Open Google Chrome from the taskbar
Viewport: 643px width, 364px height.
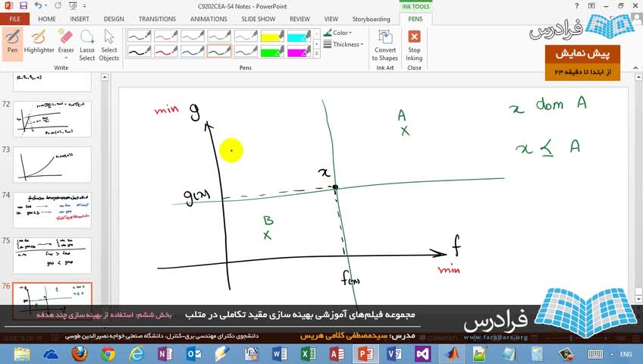pos(108,353)
